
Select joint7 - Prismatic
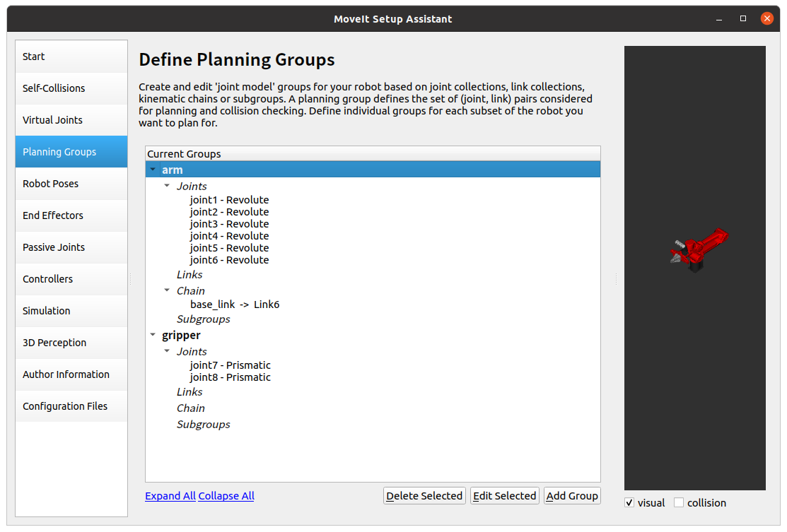click(x=231, y=365)
